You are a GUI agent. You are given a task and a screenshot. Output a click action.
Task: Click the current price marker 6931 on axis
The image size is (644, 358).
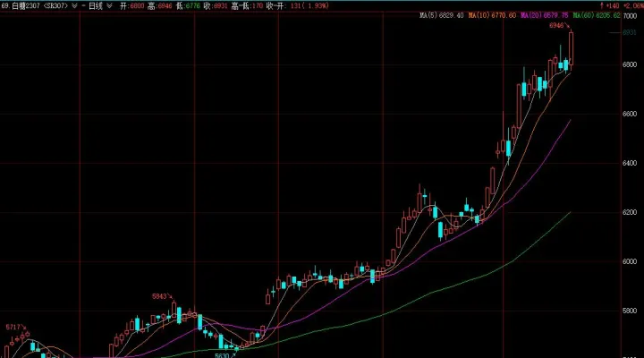pos(630,32)
